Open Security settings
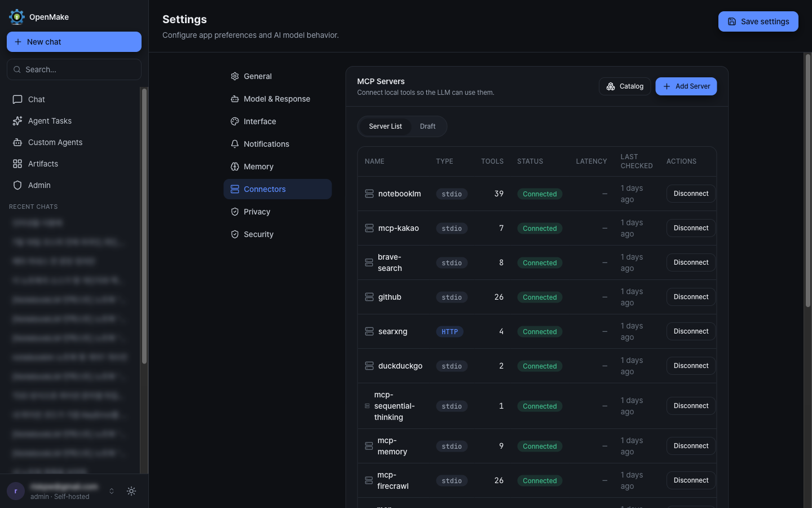This screenshot has height=508, width=812. pos(277,234)
